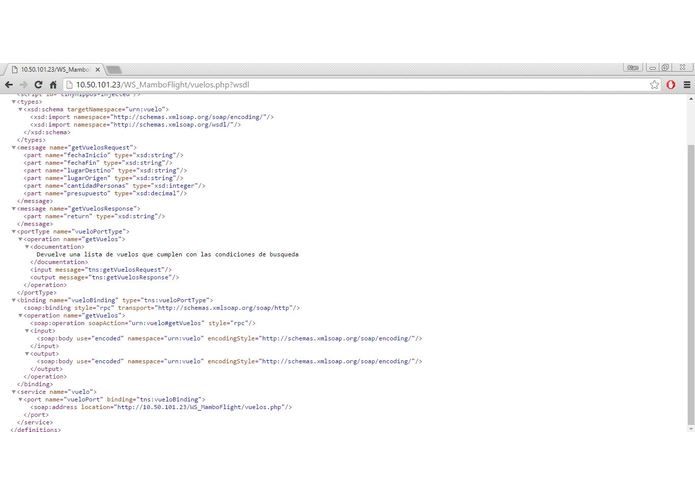The height and width of the screenshot is (494, 695).
Task: Click the scrollbar up arrow
Action: click(691, 99)
